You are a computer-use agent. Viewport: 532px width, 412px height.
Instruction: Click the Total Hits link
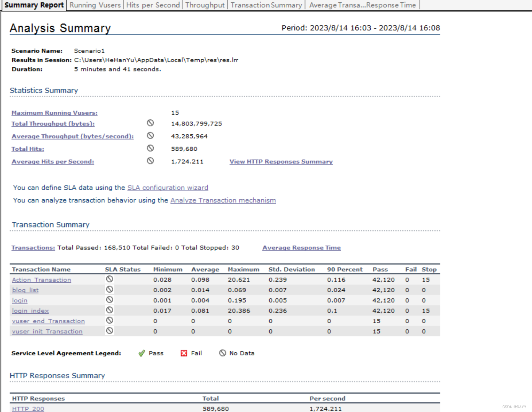pyautogui.click(x=28, y=149)
